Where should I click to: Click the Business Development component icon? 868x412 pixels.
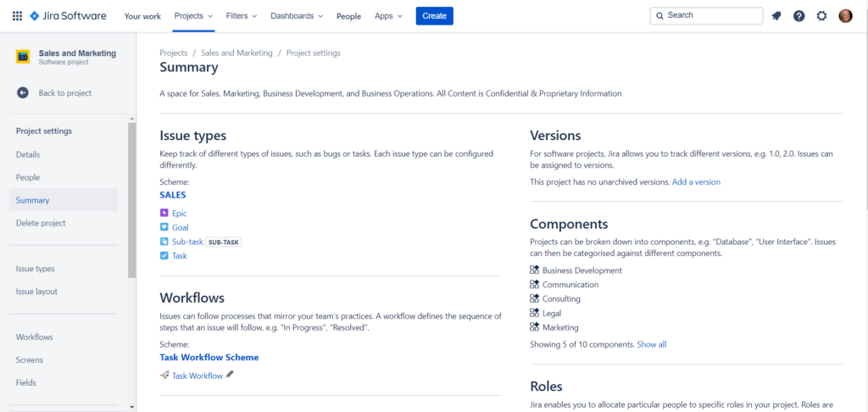534,270
